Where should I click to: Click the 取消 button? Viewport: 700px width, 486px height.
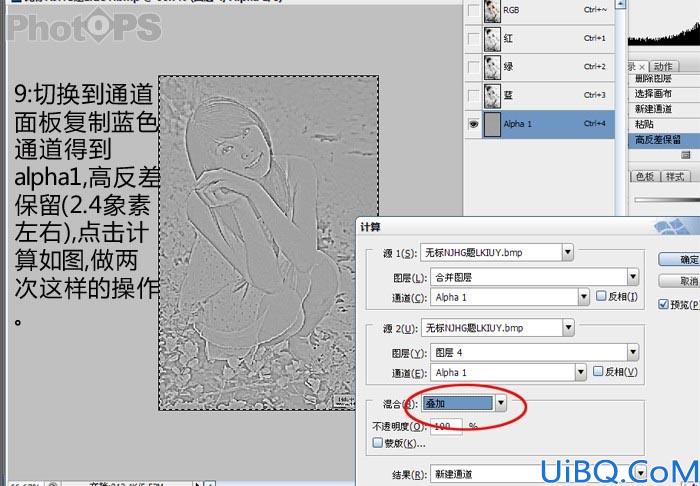tap(679, 281)
